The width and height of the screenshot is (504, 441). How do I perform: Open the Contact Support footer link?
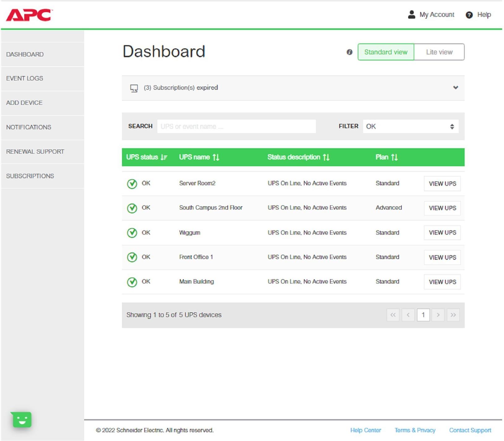(x=470, y=430)
